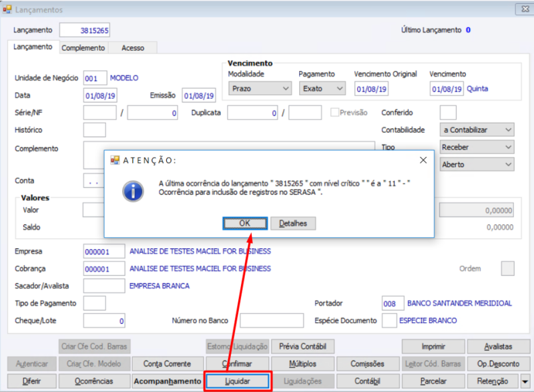Click the Duplicata number field

(253, 113)
